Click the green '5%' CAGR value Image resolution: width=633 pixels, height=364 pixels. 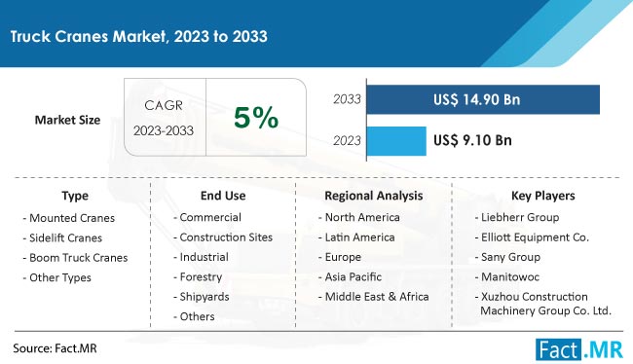pyautogui.click(x=256, y=118)
